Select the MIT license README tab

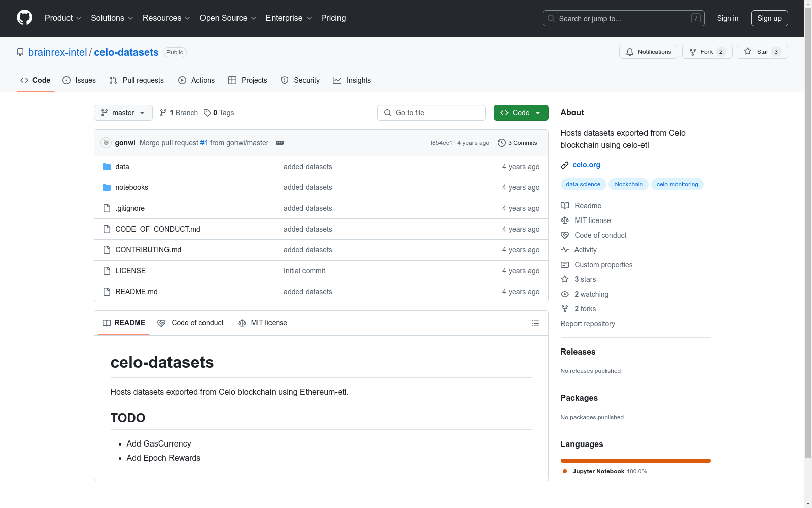[262, 323]
